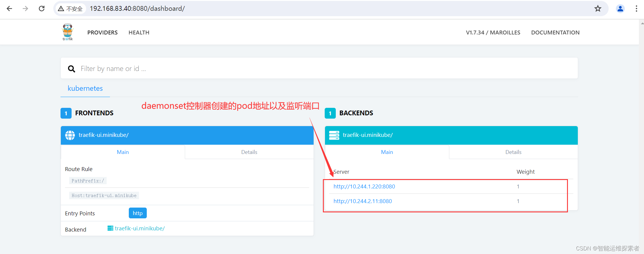Image resolution: width=644 pixels, height=254 pixels.
Task: Bookmark this page with the star icon
Action: (x=598, y=9)
